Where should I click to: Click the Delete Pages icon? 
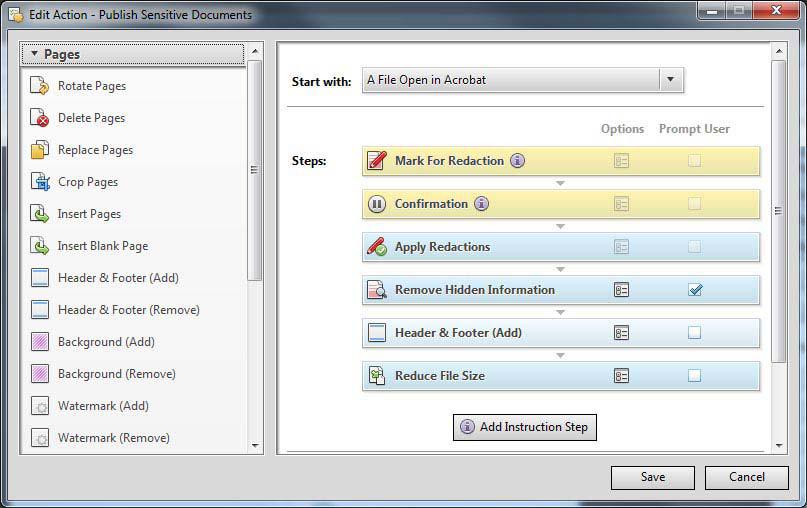tap(39, 117)
